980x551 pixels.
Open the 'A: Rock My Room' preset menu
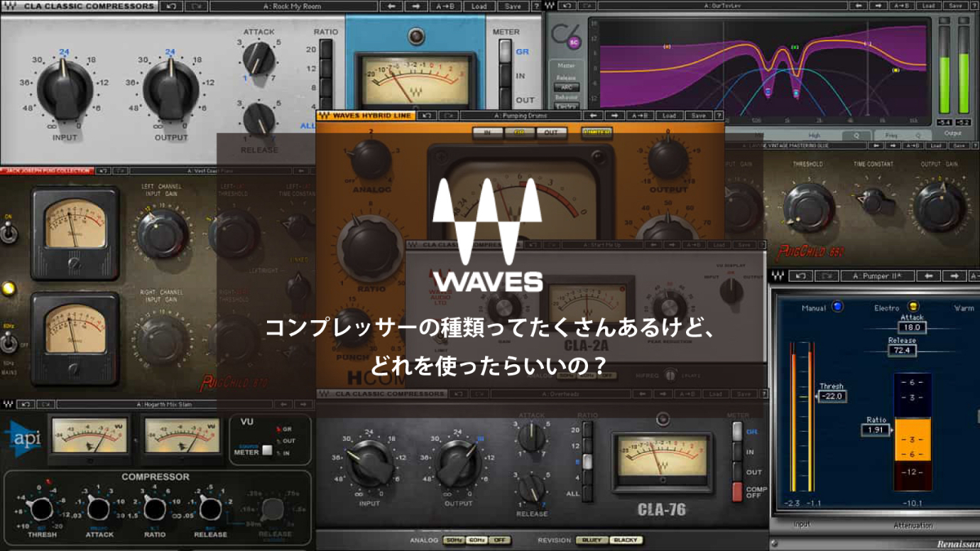click(x=295, y=6)
